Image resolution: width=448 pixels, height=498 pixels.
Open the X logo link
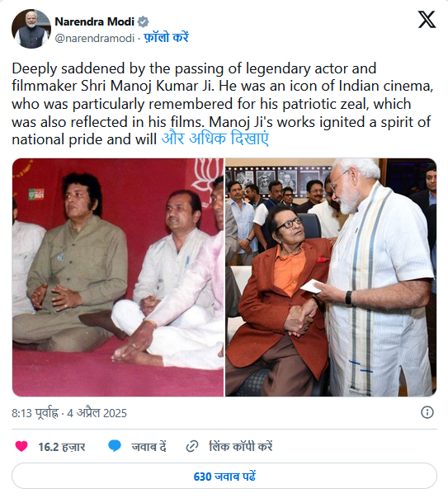(427, 20)
